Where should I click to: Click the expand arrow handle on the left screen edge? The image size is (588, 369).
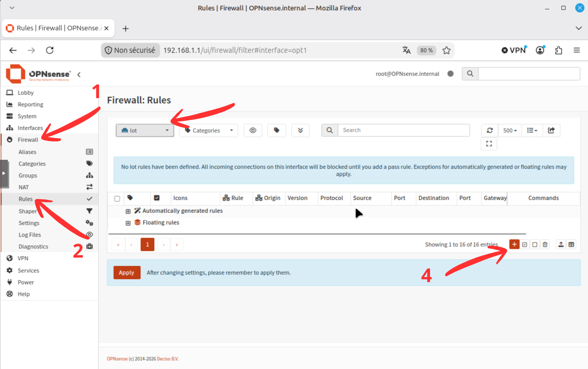(4, 173)
